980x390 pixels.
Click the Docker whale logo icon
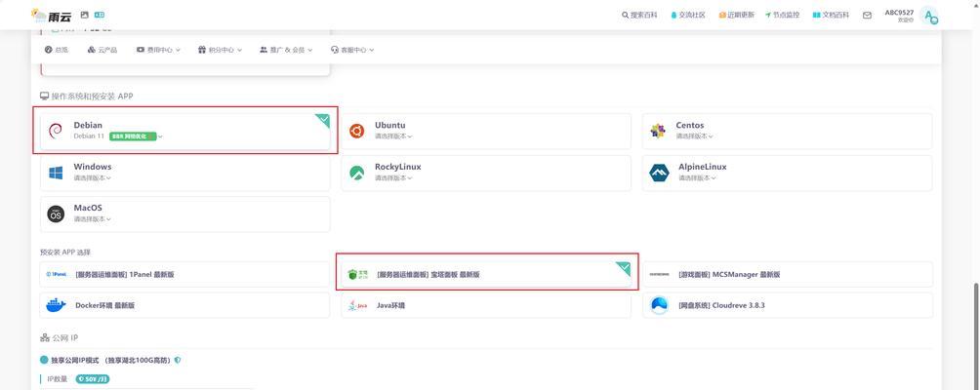tap(56, 306)
